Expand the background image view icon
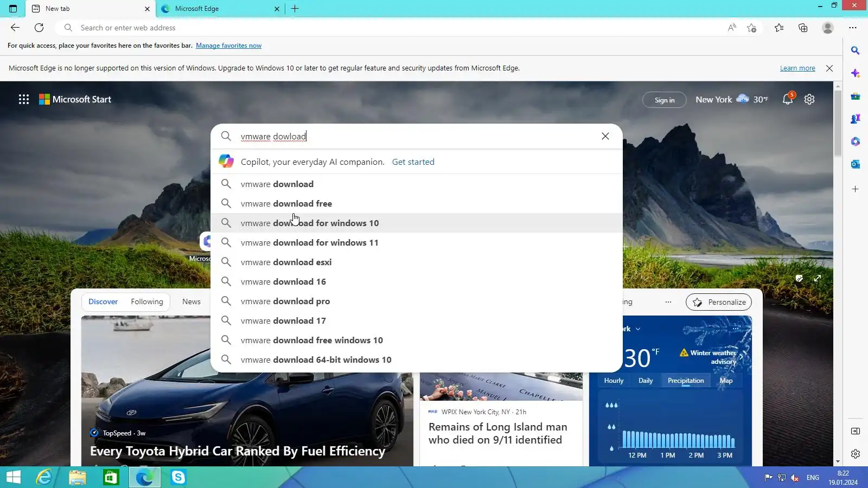 tap(818, 278)
